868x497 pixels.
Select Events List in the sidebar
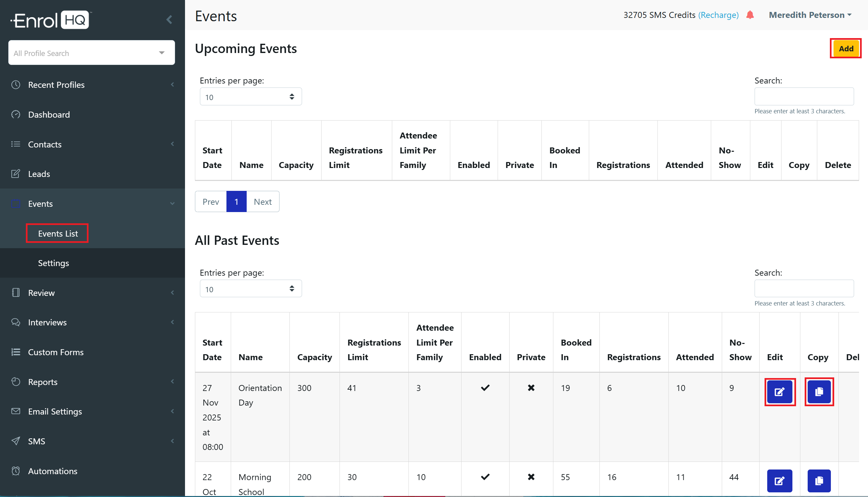click(58, 234)
